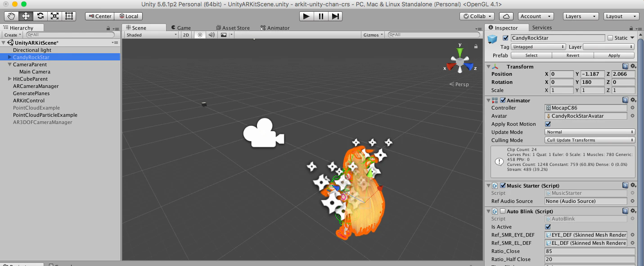This screenshot has height=266, width=644.
Task: Click the Pause button
Action: [x=321, y=16]
